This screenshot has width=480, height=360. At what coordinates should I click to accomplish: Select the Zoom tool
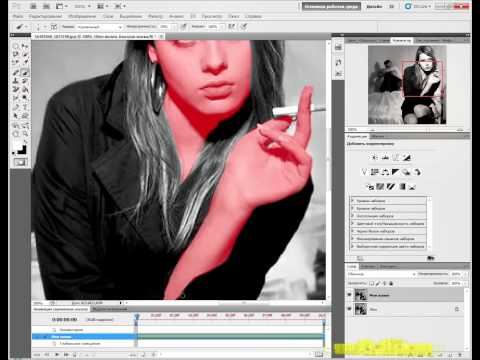(x=25, y=134)
